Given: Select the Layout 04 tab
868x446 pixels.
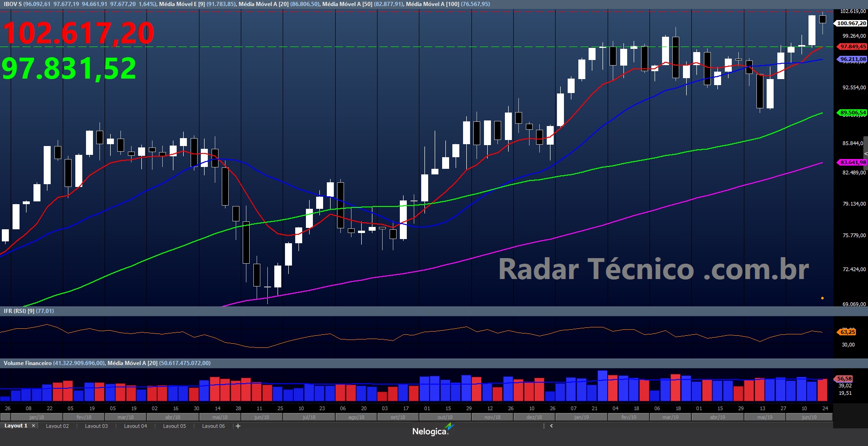Looking at the screenshot, I should coord(135,426).
